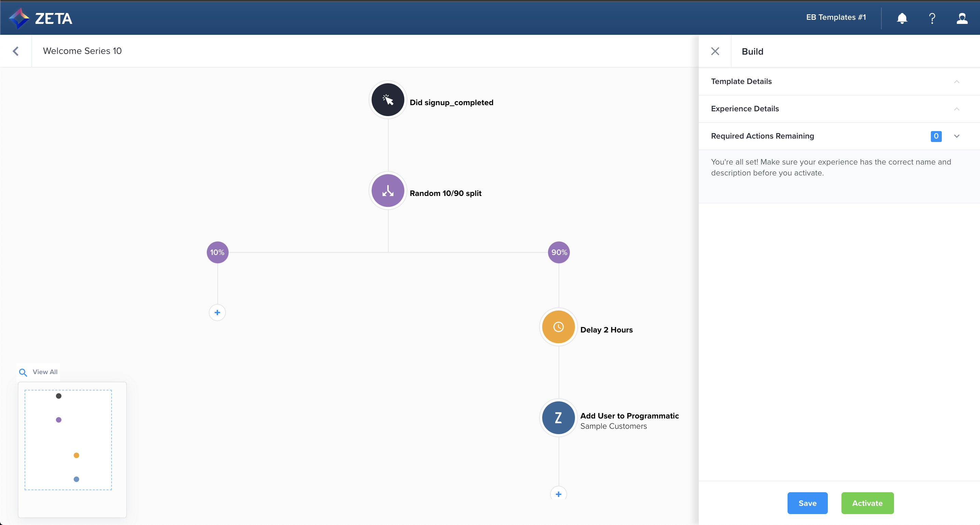Image resolution: width=980 pixels, height=525 pixels.
Task: Add a step below Add User node
Action: 558,494
